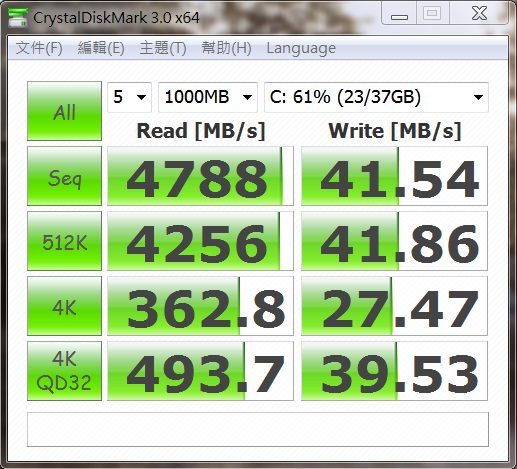The image size is (517, 469).
Task: Select the 512K write value 41.86
Action: (x=394, y=241)
